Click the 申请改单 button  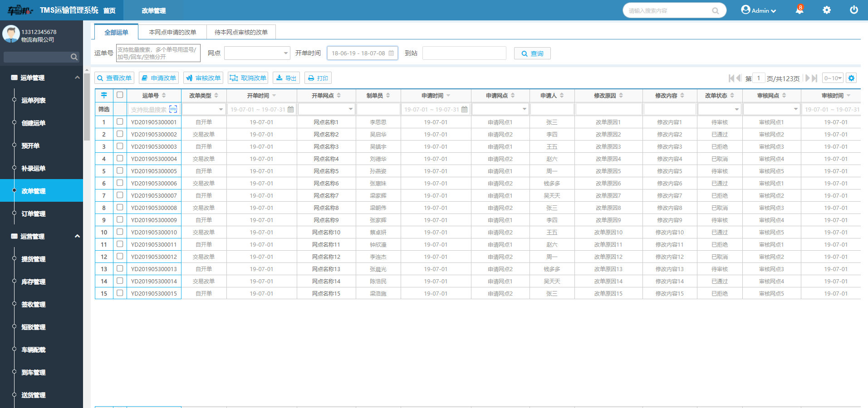(x=159, y=78)
